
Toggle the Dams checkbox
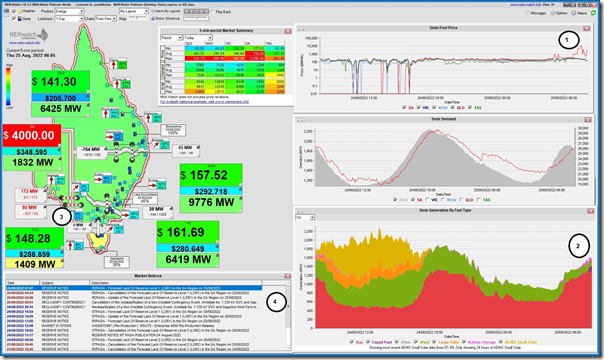(x=14, y=18)
